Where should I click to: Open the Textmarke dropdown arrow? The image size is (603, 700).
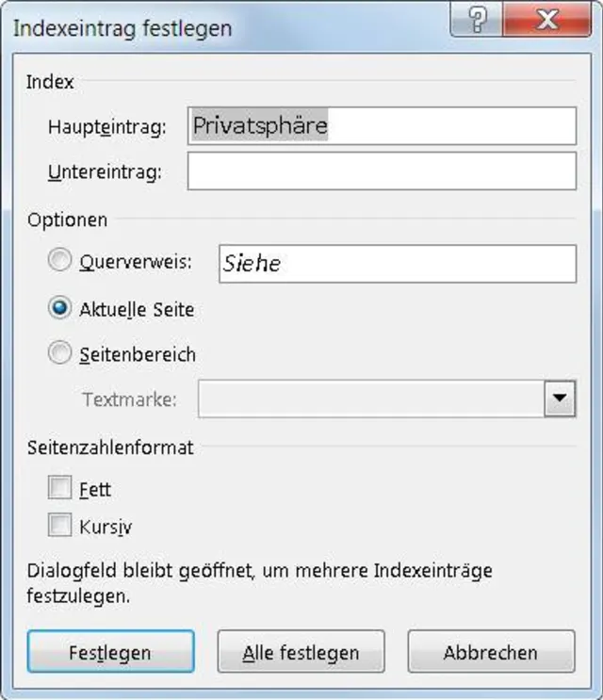click(560, 399)
